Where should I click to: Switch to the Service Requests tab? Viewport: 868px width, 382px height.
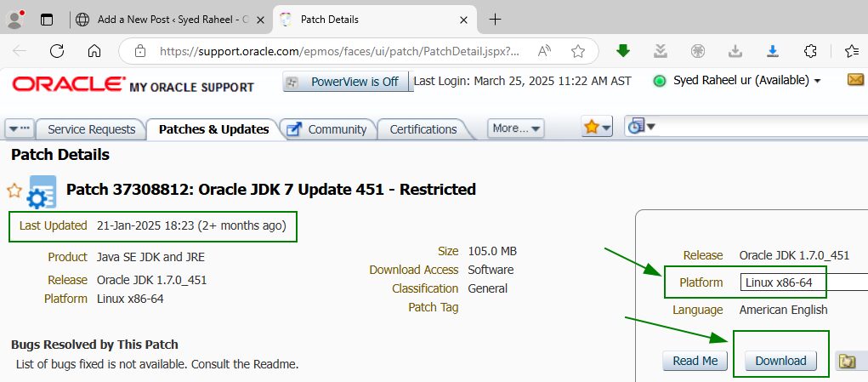91,129
